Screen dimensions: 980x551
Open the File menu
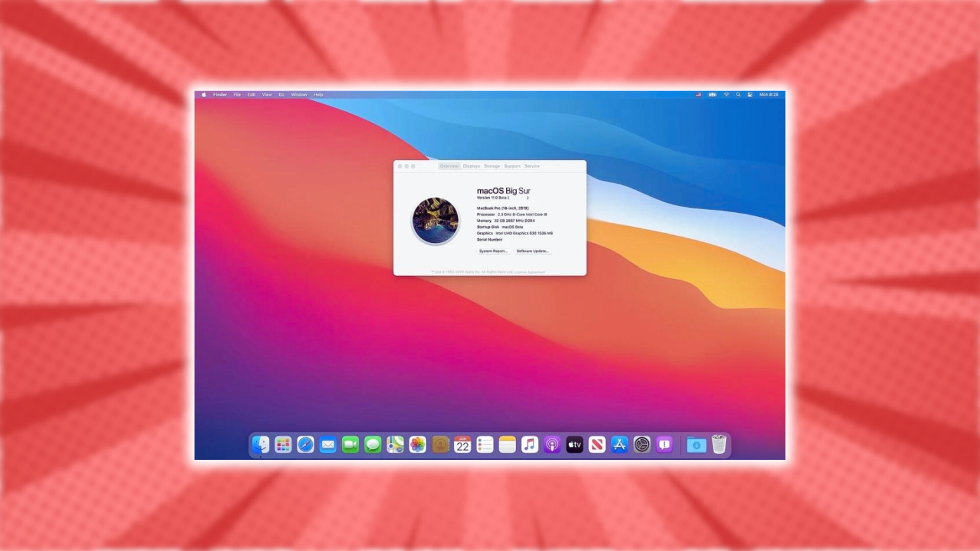[x=237, y=94]
